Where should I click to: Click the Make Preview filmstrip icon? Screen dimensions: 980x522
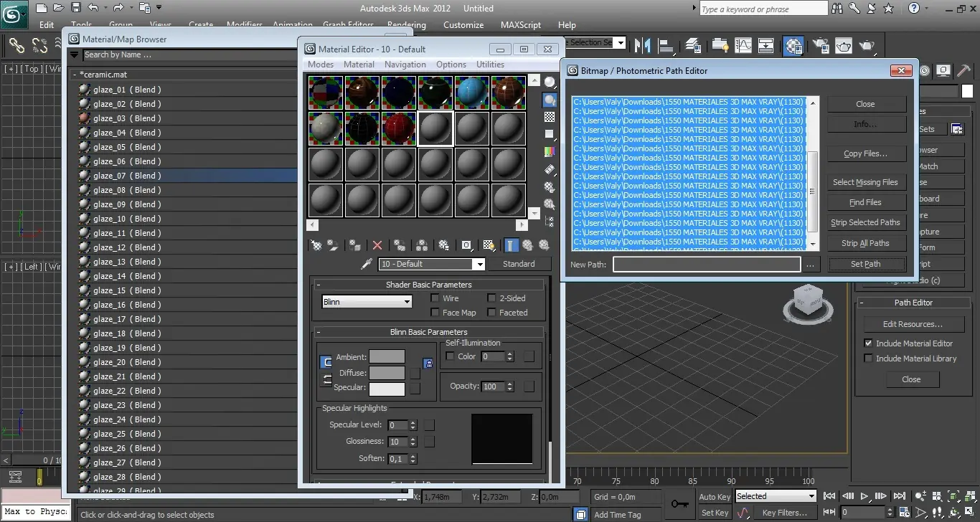(x=550, y=170)
